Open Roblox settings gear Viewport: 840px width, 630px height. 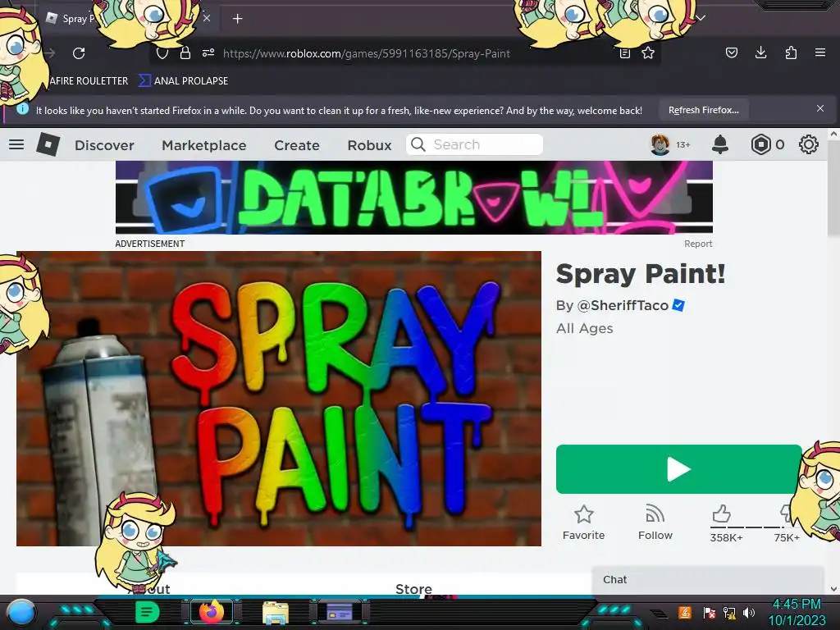click(808, 144)
